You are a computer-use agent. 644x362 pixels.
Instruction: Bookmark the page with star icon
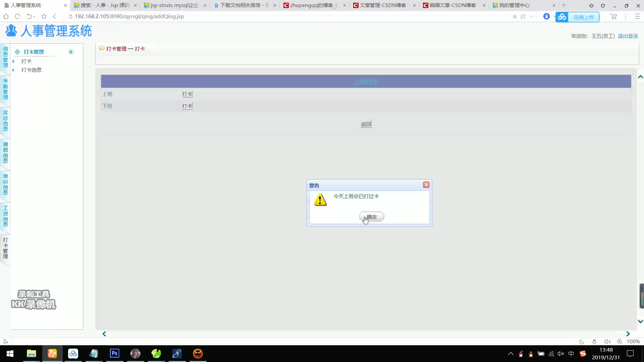44,16
